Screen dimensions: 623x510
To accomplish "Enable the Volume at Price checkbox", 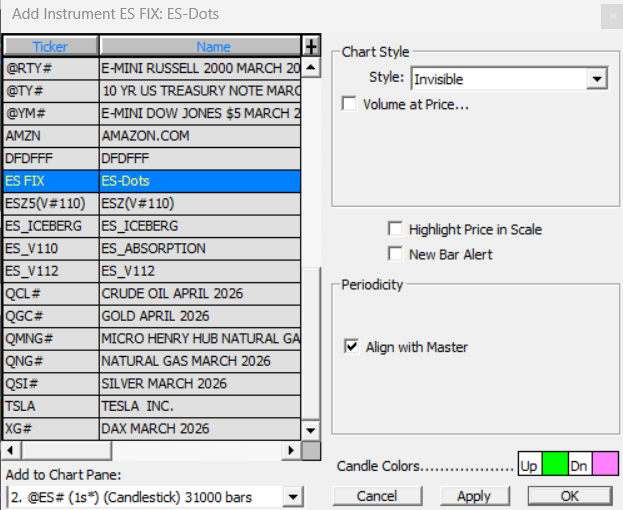I will click(x=349, y=103).
